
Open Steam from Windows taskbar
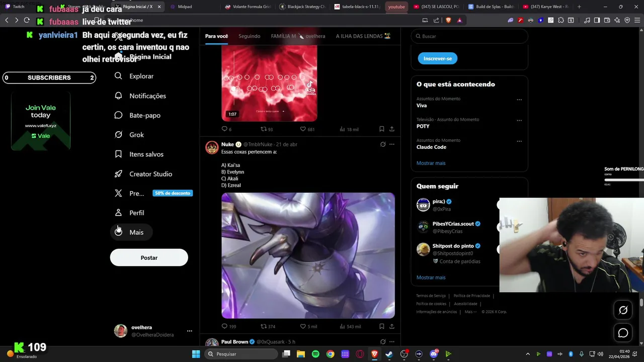tap(389, 354)
